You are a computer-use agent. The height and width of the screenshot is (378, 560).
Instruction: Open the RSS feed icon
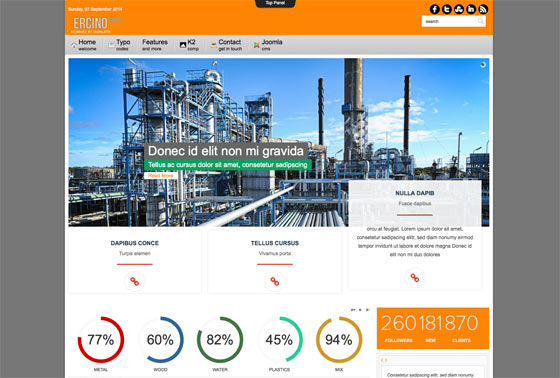pos(483,9)
